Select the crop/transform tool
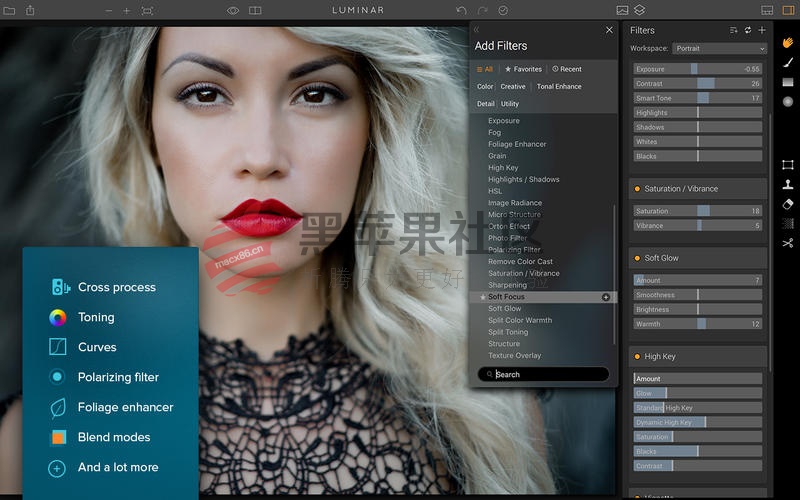Viewport: 800px width, 500px height. click(788, 164)
